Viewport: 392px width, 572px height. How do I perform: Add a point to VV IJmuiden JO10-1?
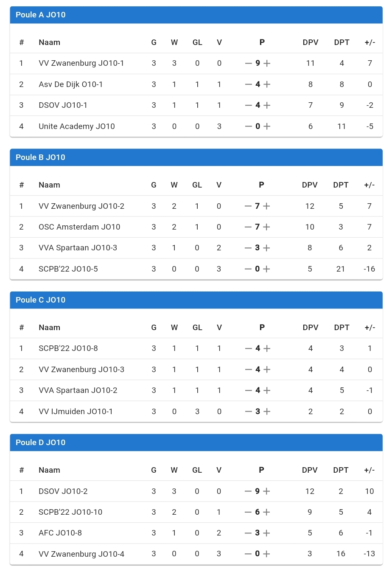click(x=267, y=412)
